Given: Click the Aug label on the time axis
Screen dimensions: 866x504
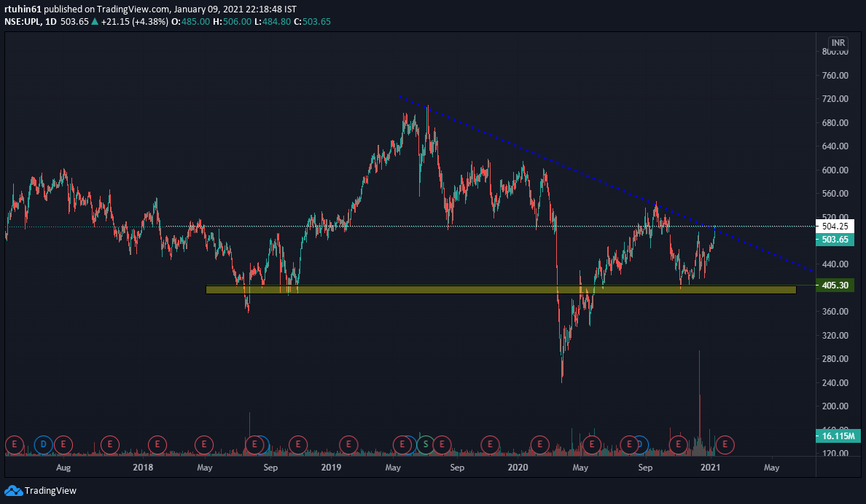Looking at the screenshot, I should (x=63, y=467).
